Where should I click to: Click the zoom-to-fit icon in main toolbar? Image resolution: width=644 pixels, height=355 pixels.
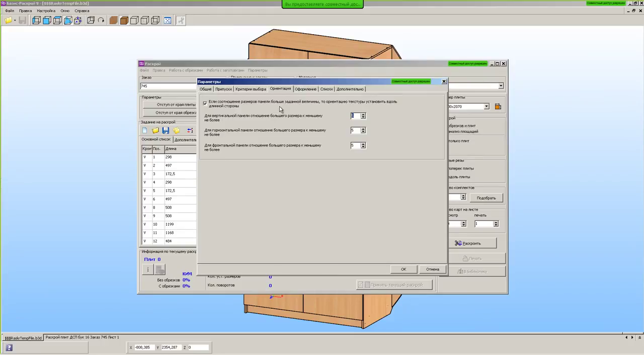(x=168, y=21)
